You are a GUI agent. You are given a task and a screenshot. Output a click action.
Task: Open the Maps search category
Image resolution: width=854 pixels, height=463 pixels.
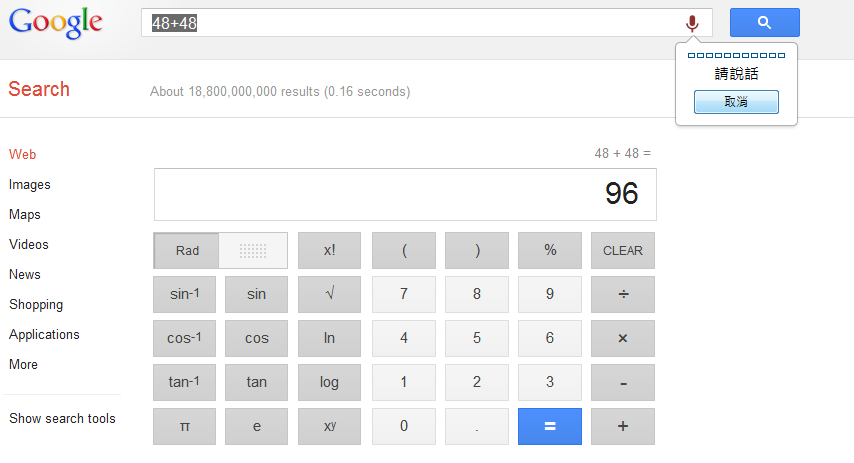[25, 214]
